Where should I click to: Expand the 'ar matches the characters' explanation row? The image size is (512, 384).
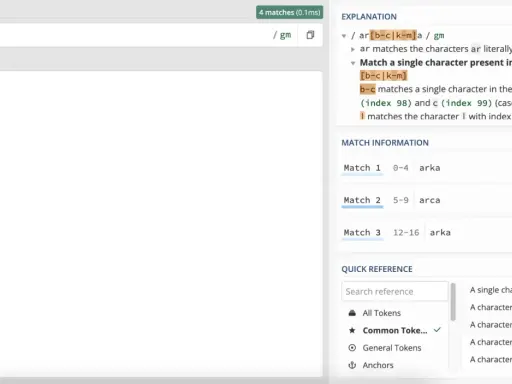click(x=353, y=49)
